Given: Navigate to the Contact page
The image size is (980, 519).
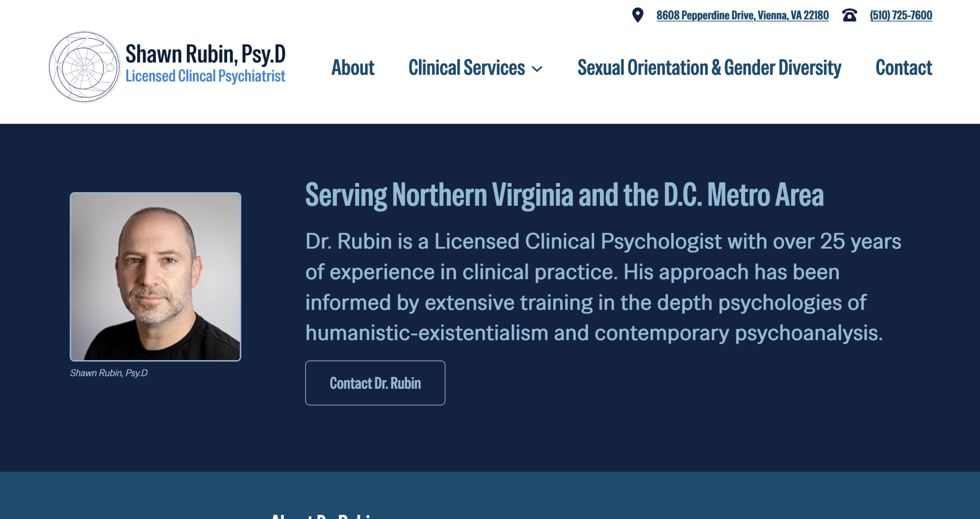Looking at the screenshot, I should pos(904,68).
